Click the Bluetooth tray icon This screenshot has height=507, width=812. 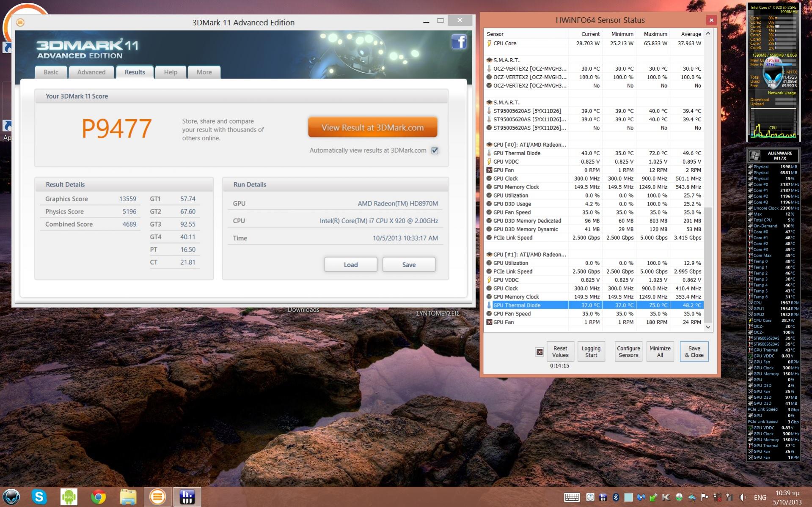click(x=616, y=497)
